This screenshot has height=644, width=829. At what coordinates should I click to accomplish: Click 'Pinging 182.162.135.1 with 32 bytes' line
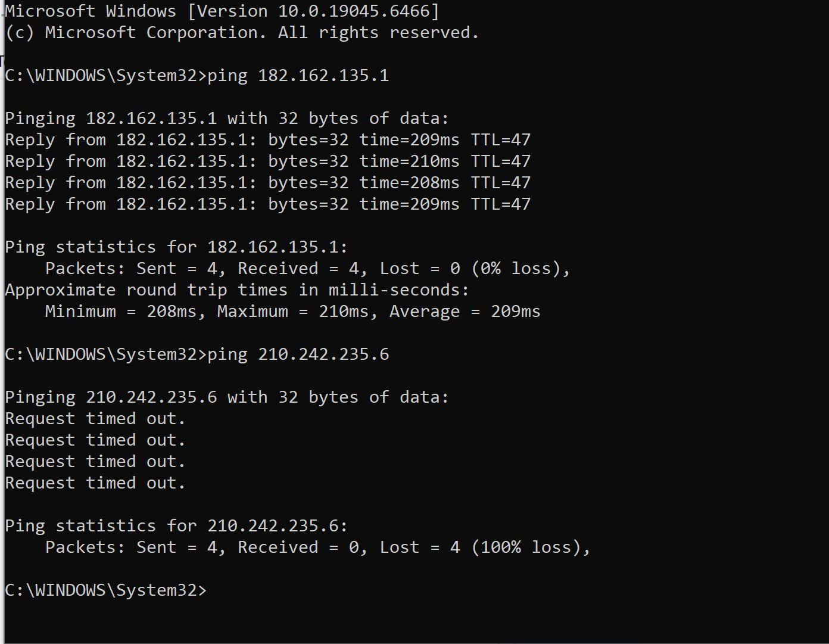tap(227, 119)
